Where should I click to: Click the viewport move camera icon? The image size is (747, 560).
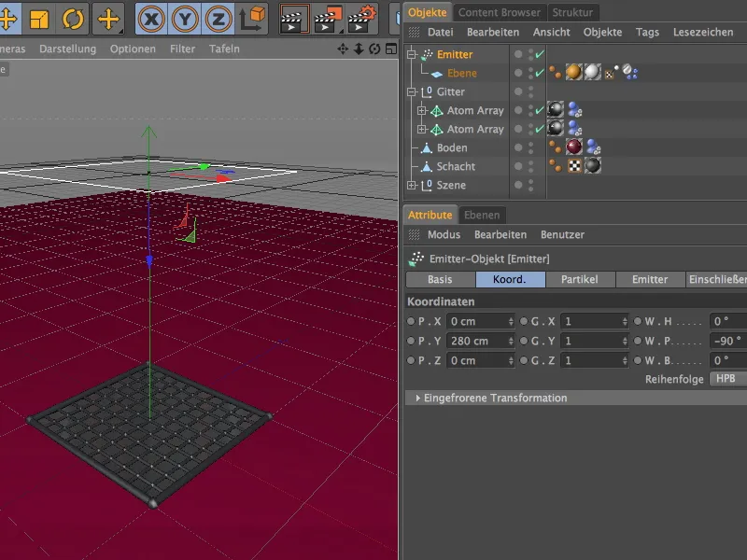343,49
